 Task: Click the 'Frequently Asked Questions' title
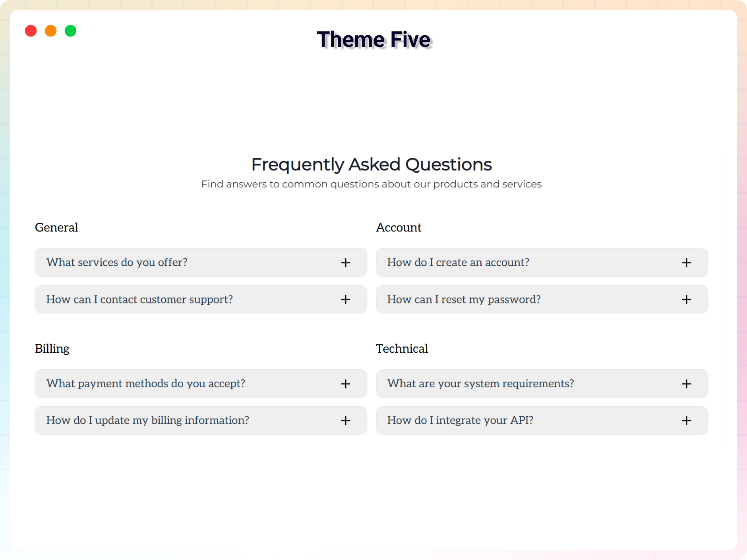click(x=372, y=164)
